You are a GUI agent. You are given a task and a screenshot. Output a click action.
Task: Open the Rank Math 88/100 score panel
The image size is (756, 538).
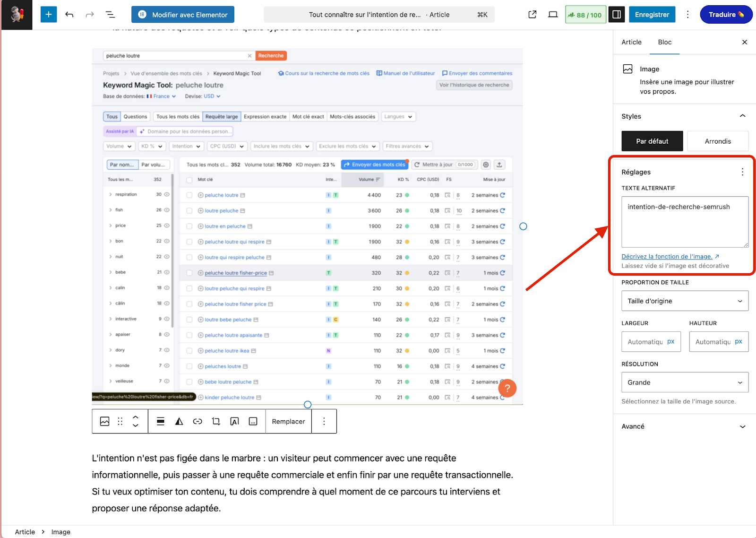(x=585, y=15)
